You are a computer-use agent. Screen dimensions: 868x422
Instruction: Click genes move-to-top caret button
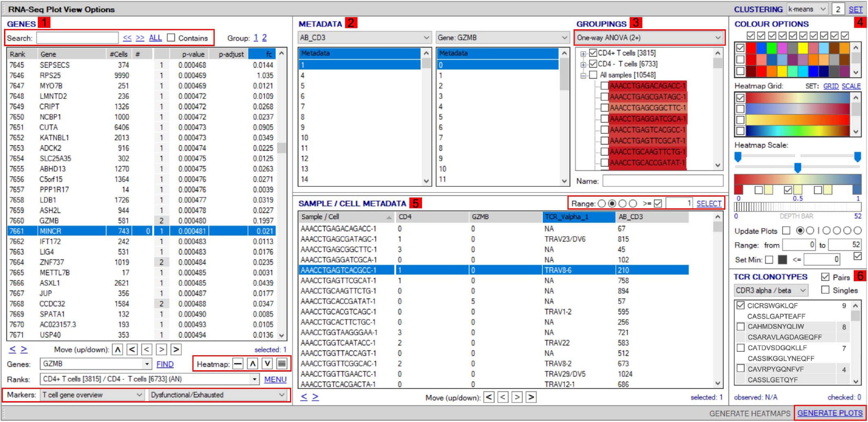118,350
